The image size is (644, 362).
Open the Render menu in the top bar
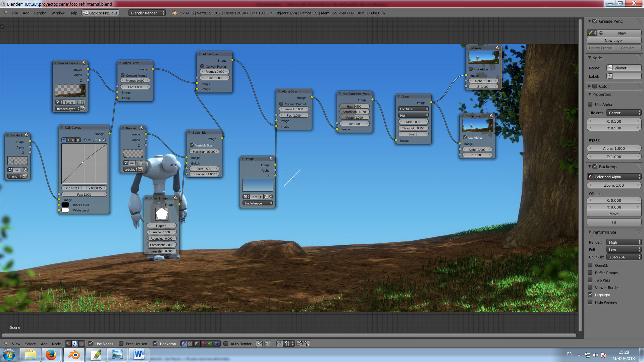(40, 13)
